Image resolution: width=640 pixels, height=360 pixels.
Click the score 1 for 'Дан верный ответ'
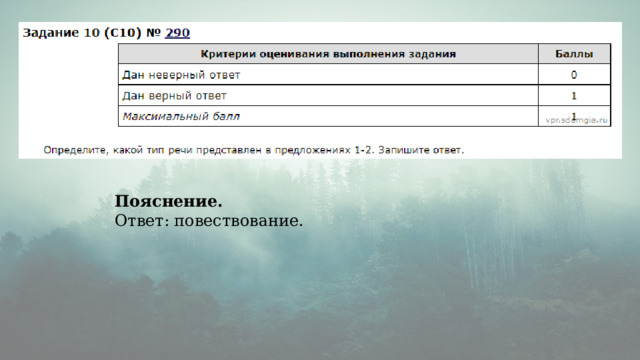tap(574, 96)
